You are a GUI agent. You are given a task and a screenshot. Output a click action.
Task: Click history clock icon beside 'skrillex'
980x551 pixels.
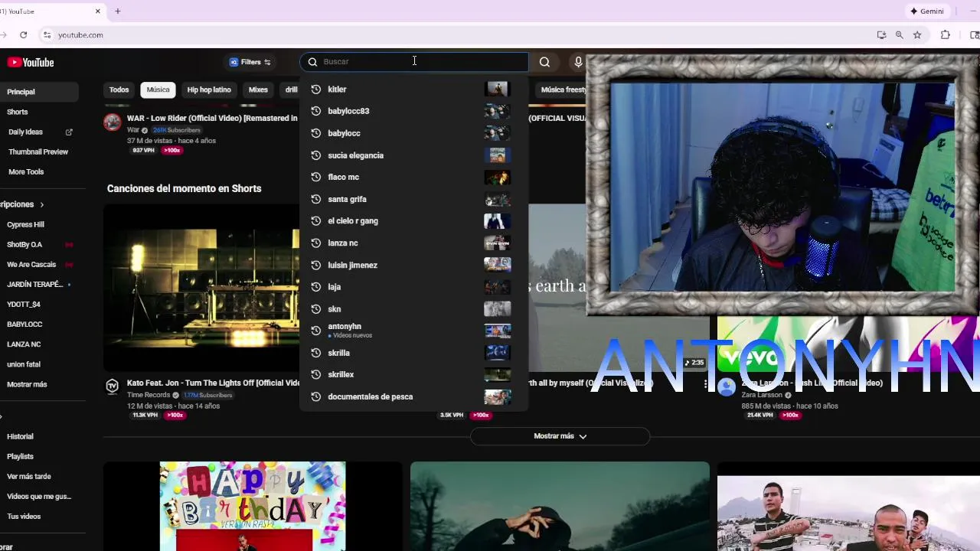point(315,374)
